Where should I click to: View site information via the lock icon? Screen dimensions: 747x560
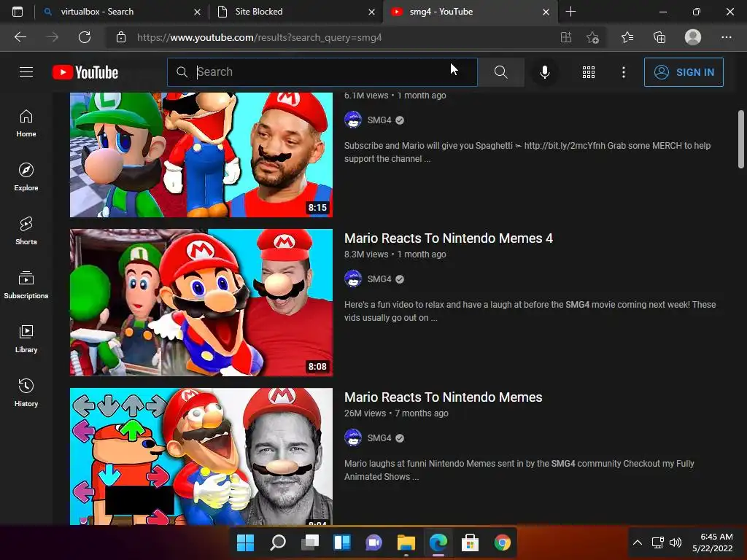click(121, 37)
